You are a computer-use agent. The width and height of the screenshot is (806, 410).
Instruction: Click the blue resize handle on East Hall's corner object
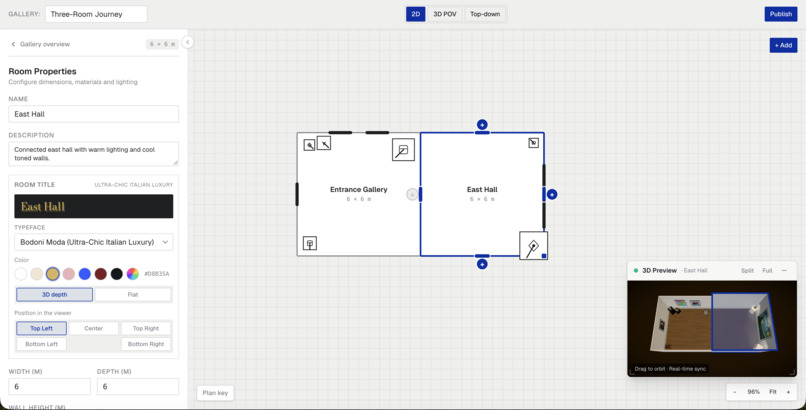[544, 255]
